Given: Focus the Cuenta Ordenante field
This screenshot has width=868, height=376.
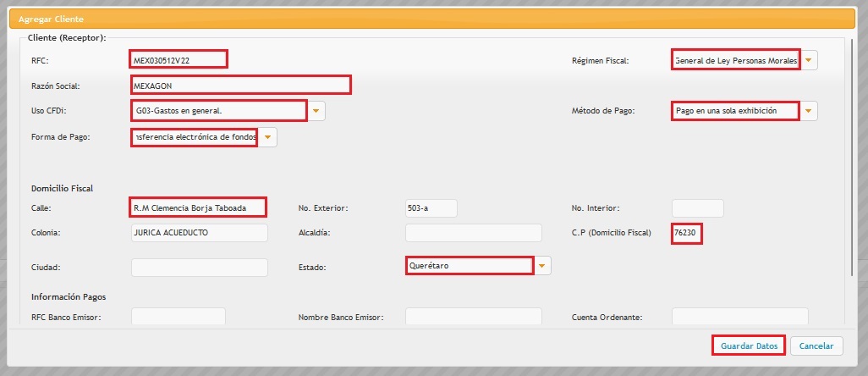Looking at the screenshot, I should (739, 316).
